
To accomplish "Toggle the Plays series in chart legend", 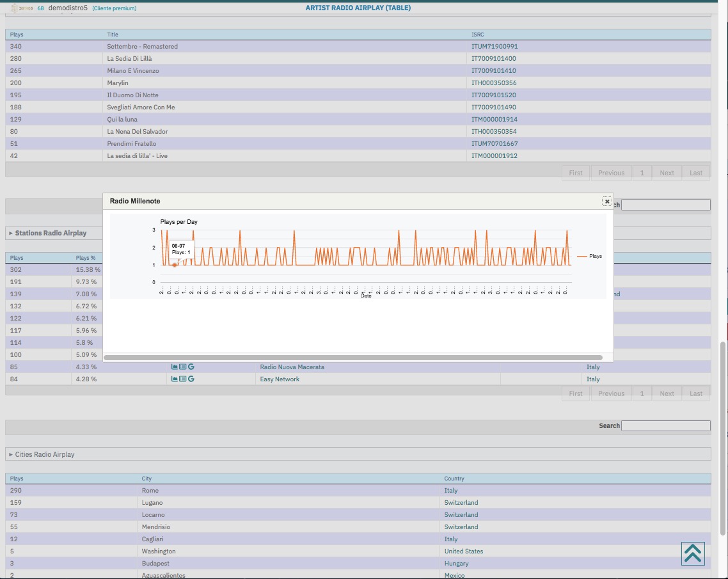I will click(x=589, y=257).
